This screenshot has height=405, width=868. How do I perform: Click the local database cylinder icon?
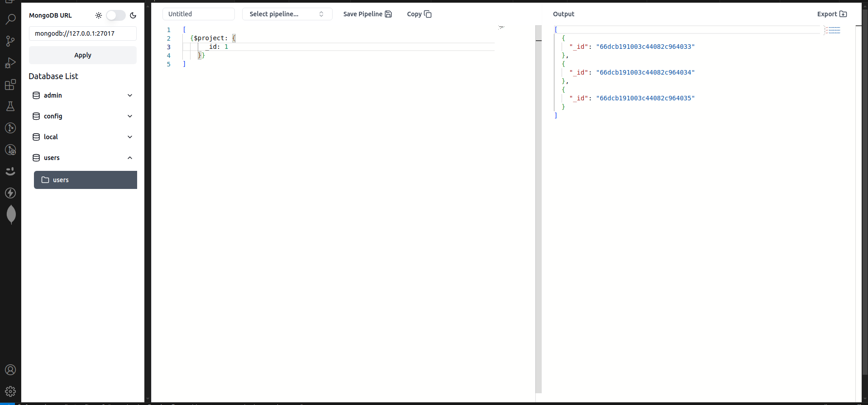pos(36,137)
